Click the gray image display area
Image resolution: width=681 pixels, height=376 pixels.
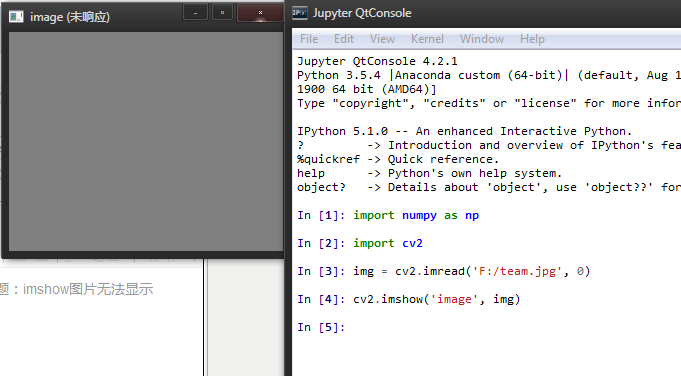[x=146, y=142]
